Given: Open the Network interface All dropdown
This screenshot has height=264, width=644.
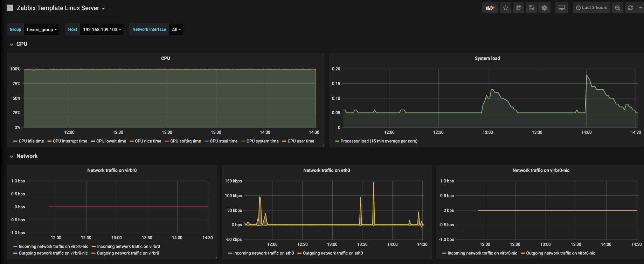Looking at the screenshot, I should tap(176, 29).
